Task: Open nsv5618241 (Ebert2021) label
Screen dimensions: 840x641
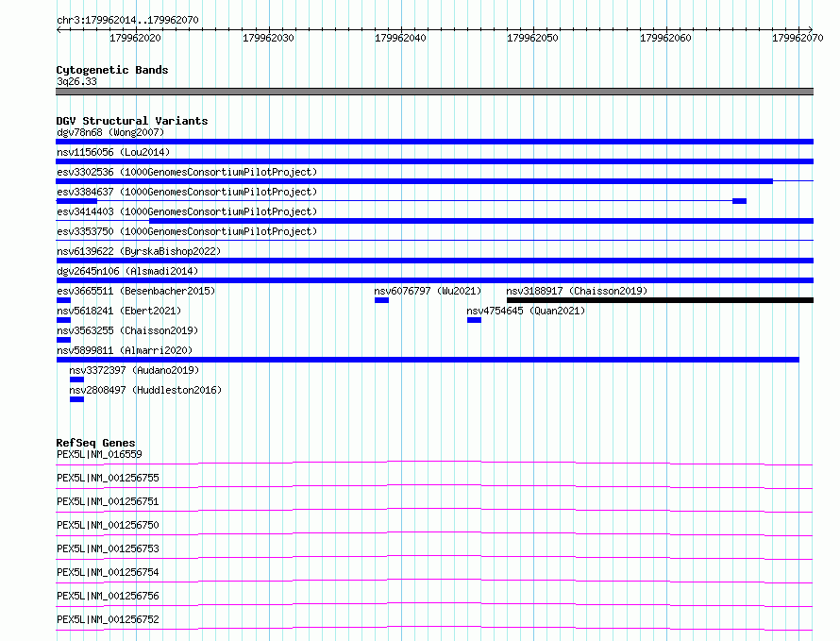Action: coord(119,311)
